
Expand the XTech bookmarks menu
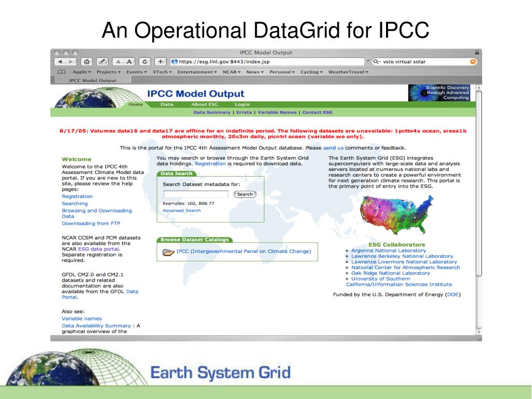pos(162,72)
